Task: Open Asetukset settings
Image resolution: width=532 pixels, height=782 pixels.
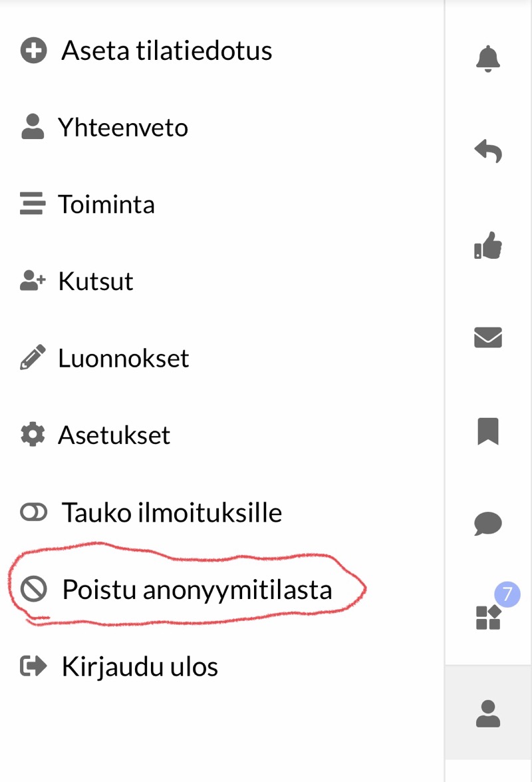Action: [114, 435]
